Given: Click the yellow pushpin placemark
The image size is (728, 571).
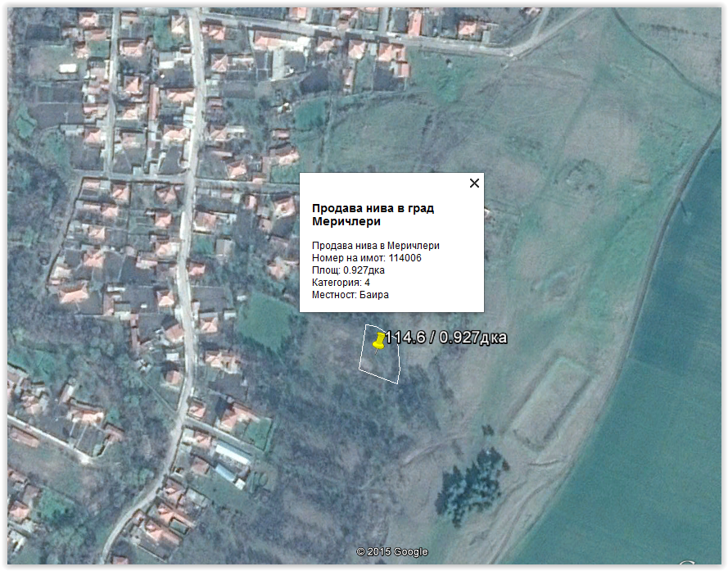Looking at the screenshot, I should click(x=379, y=340).
